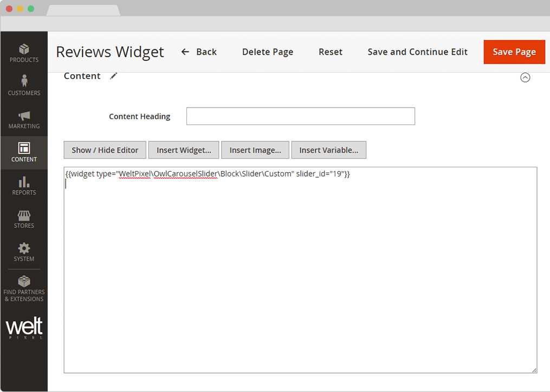Click the textarea resize handle corner

click(534, 370)
